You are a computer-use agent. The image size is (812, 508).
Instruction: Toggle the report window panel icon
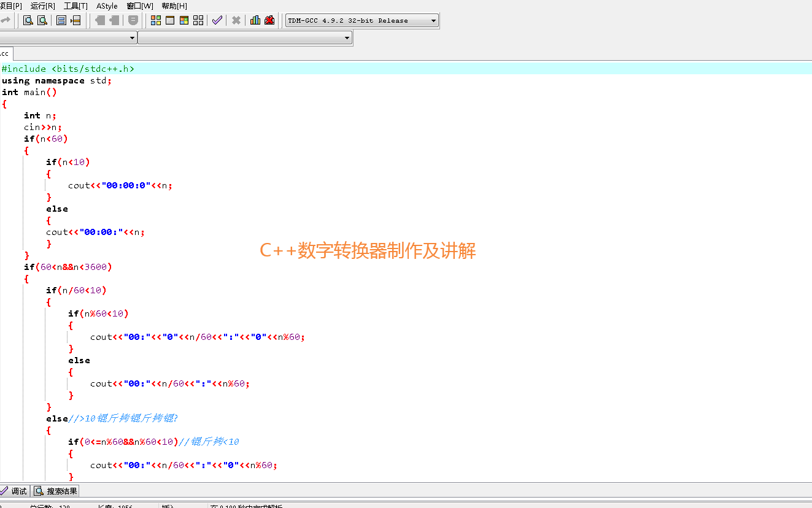pos(75,20)
